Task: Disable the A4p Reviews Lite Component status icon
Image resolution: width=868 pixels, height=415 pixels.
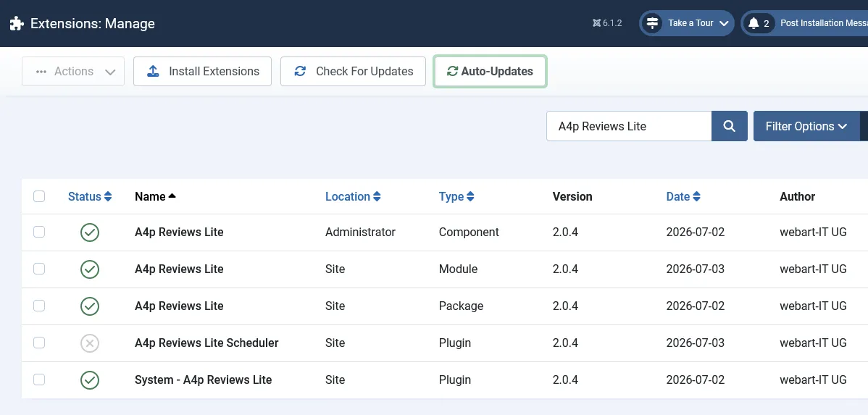Action: 90,232
